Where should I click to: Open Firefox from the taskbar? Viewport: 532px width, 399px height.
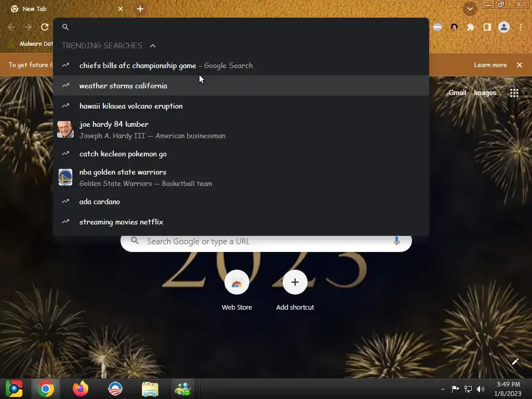[x=81, y=389]
